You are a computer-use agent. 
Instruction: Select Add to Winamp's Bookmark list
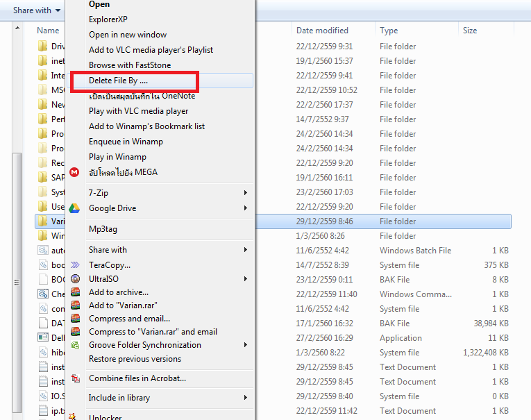146,126
